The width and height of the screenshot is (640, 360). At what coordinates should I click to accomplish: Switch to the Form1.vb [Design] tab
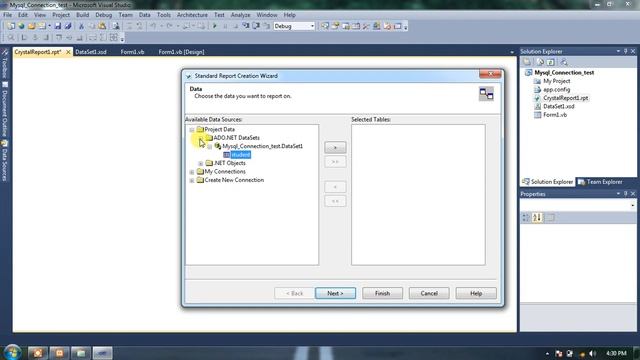(181, 52)
